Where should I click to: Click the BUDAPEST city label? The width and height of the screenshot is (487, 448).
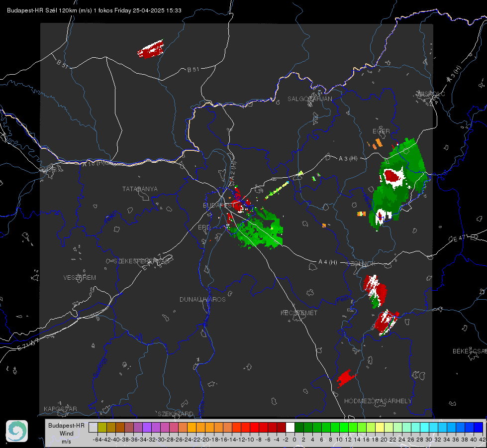click(218, 206)
